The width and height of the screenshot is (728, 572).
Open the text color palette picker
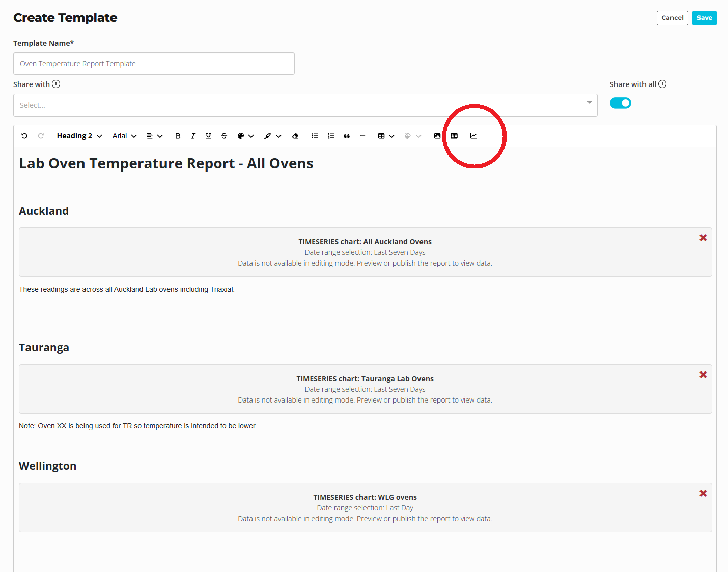(245, 136)
